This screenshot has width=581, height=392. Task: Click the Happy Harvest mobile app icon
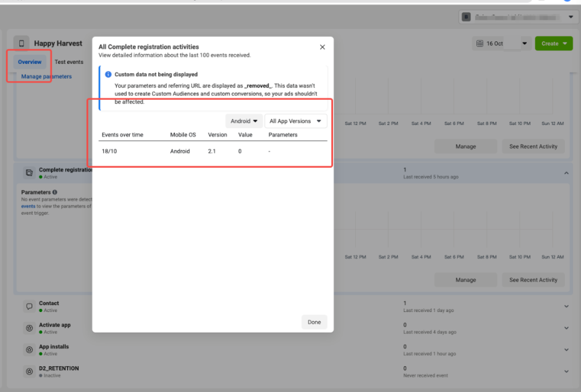[x=21, y=43]
